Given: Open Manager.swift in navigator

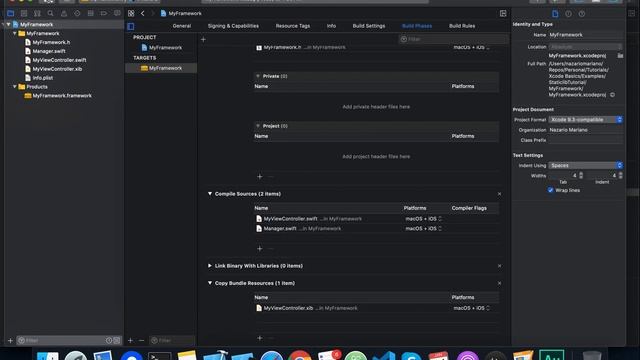Looking at the screenshot, I should (x=49, y=51).
